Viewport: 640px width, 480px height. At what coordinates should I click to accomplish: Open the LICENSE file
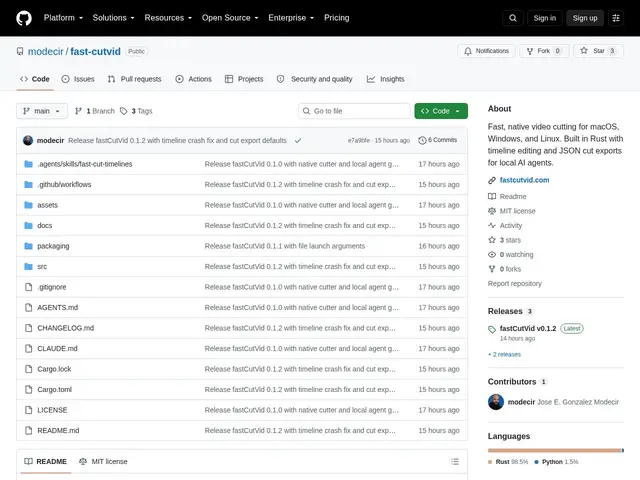tap(52, 410)
